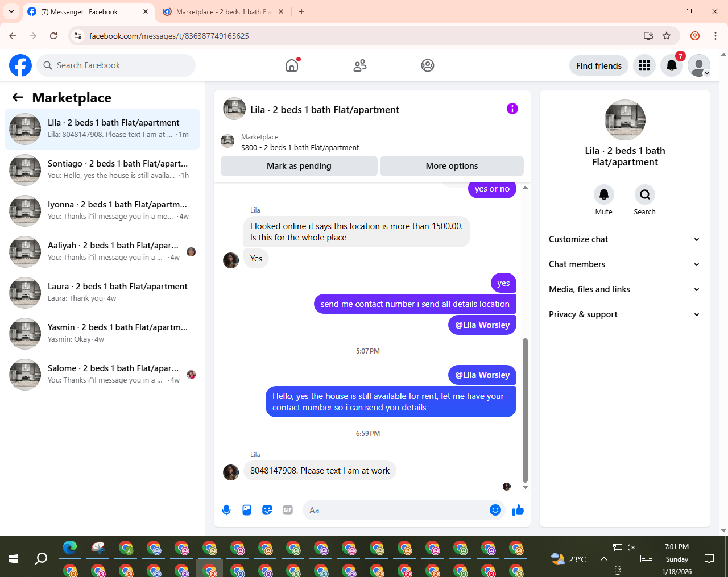Image resolution: width=728 pixels, height=577 pixels.
Task: Send a thumbs-up like
Action: click(x=518, y=510)
